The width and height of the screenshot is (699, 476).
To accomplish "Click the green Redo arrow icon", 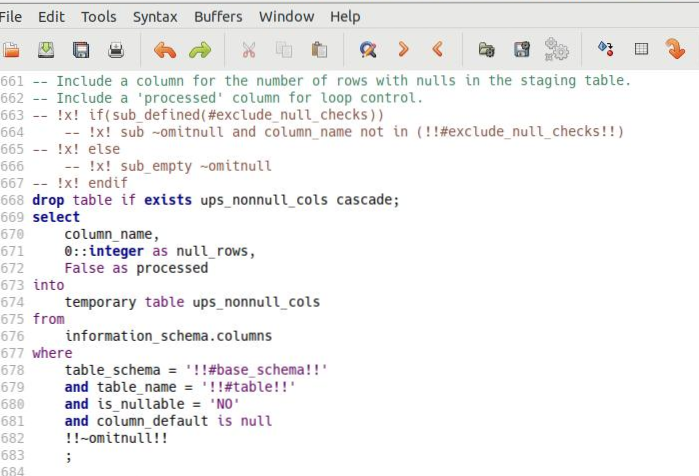I will (x=200, y=49).
